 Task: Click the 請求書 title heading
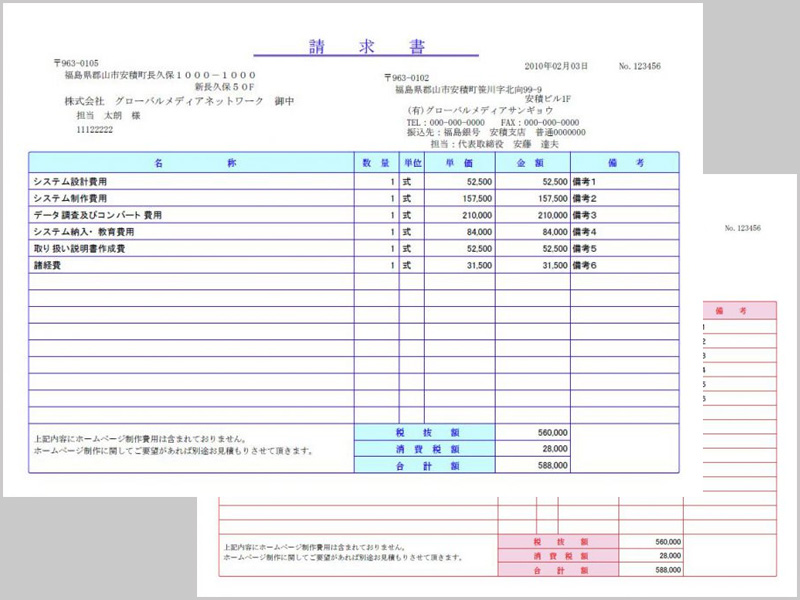(366, 46)
